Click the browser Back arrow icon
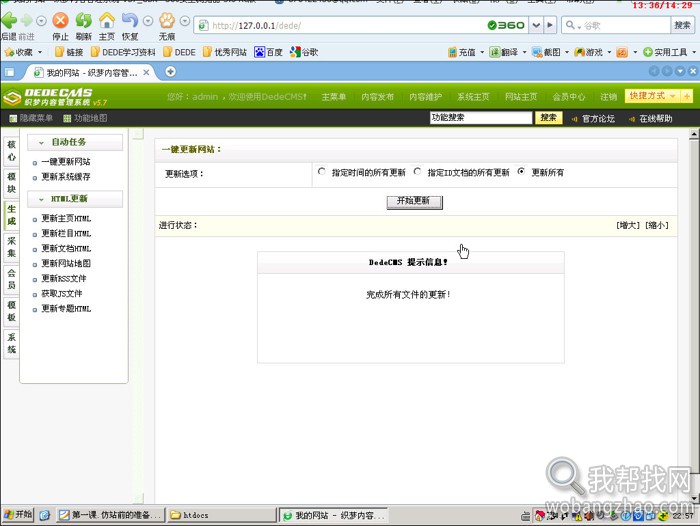Screen dimensions: 700x526 pyautogui.click(x=9, y=21)
